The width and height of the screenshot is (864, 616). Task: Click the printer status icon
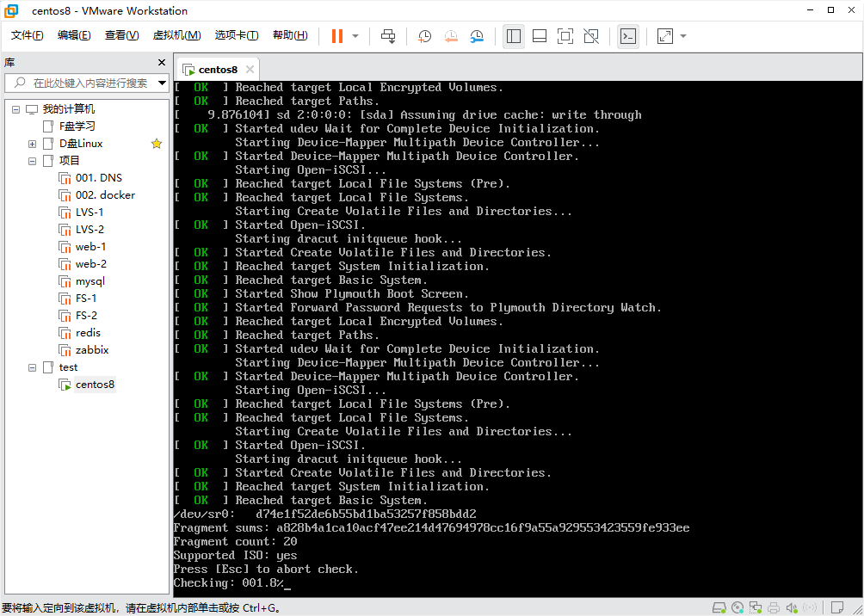point(775,607)
